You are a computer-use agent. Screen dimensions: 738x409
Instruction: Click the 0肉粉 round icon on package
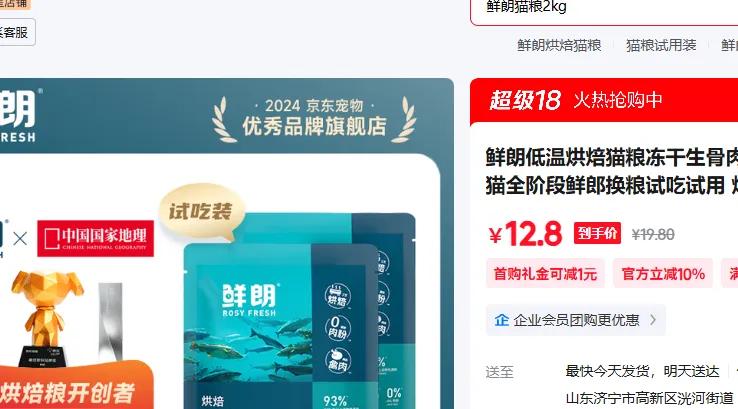coord(337,327)
